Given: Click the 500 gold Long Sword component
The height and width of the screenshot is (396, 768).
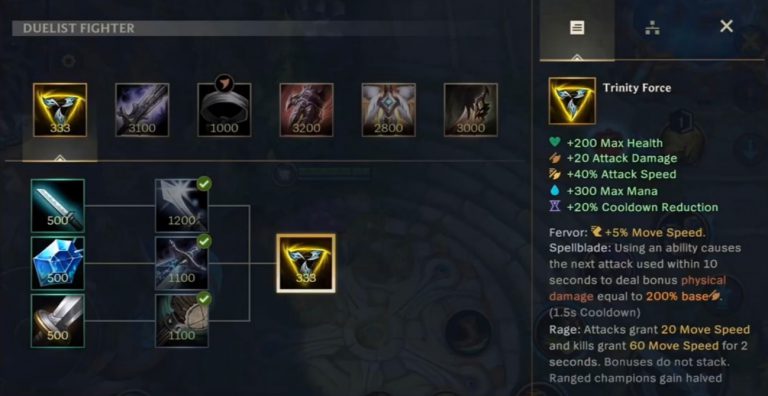Looking at the screenshot, I should click(x=58, y=205).
